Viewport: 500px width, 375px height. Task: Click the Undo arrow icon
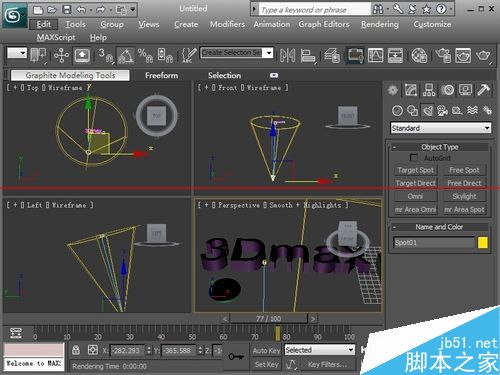81,10
